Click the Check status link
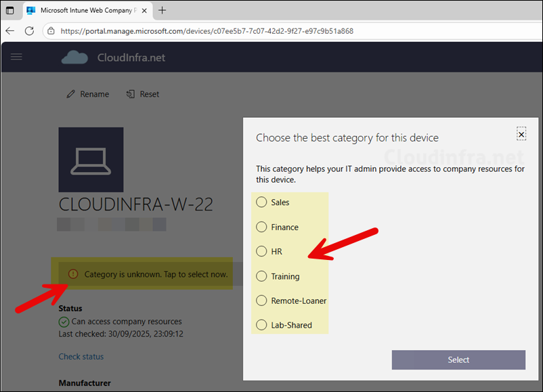The height and width of the screenshot is (392, 543). [x=81, y=356]
